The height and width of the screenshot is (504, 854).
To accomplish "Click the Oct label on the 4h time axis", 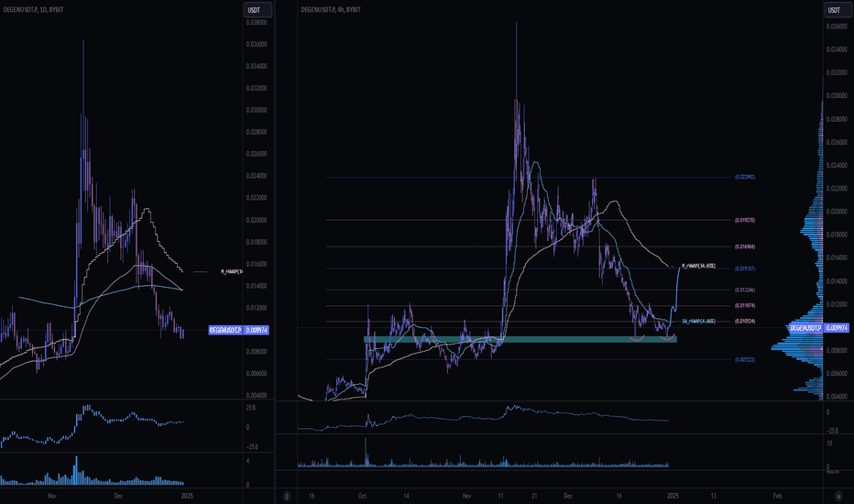I will tap(362, 496).
